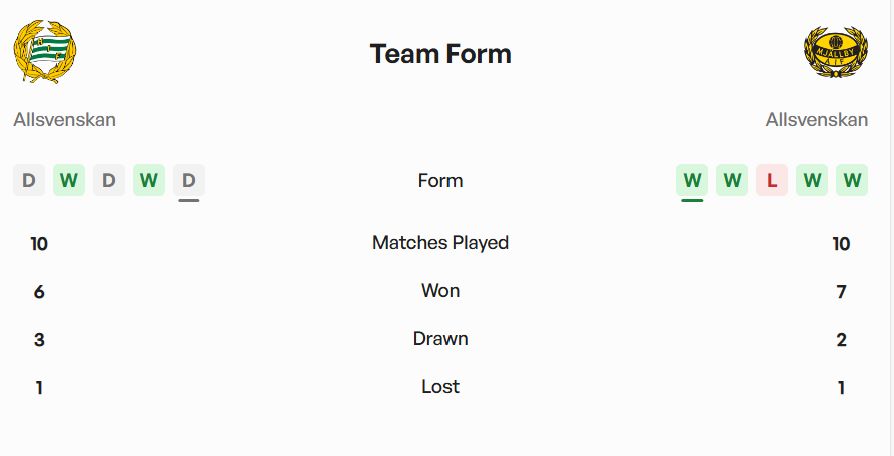This screenshot has width=894, height=456.
Task: Click the middle D badge in left form
Action: [109, 180]
